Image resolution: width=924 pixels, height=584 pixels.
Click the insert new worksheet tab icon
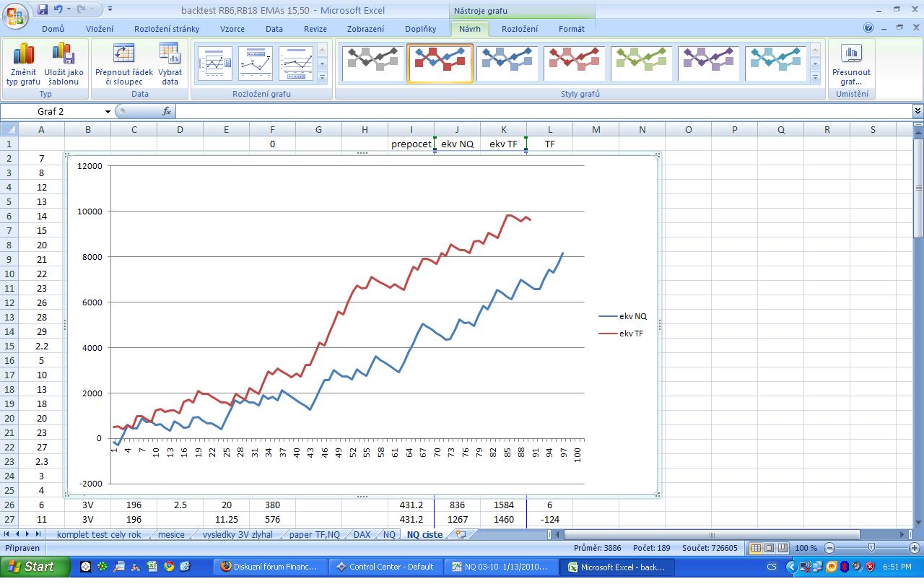[x=461, y=534]
